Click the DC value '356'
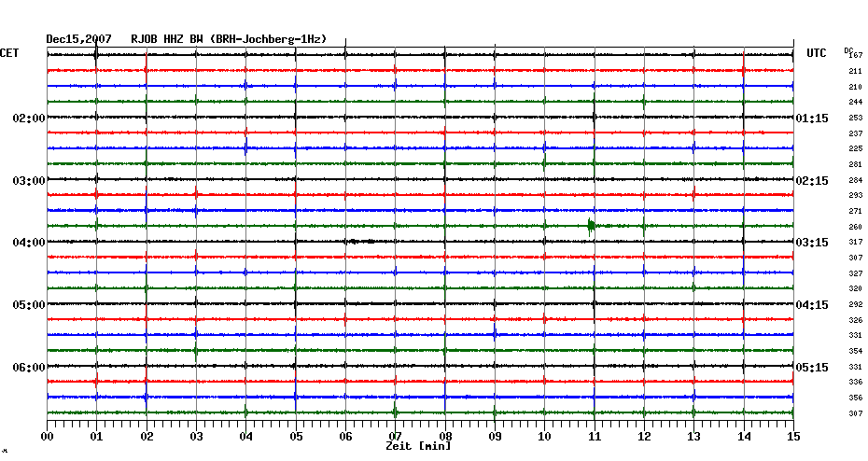Screen dimensions: 868x461 [856, 398]
